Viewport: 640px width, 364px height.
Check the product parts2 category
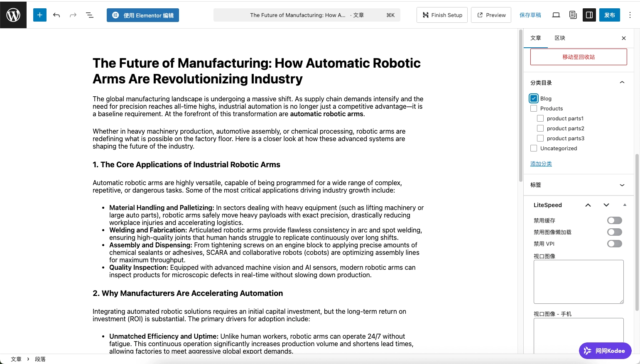[x=540, y=128]
